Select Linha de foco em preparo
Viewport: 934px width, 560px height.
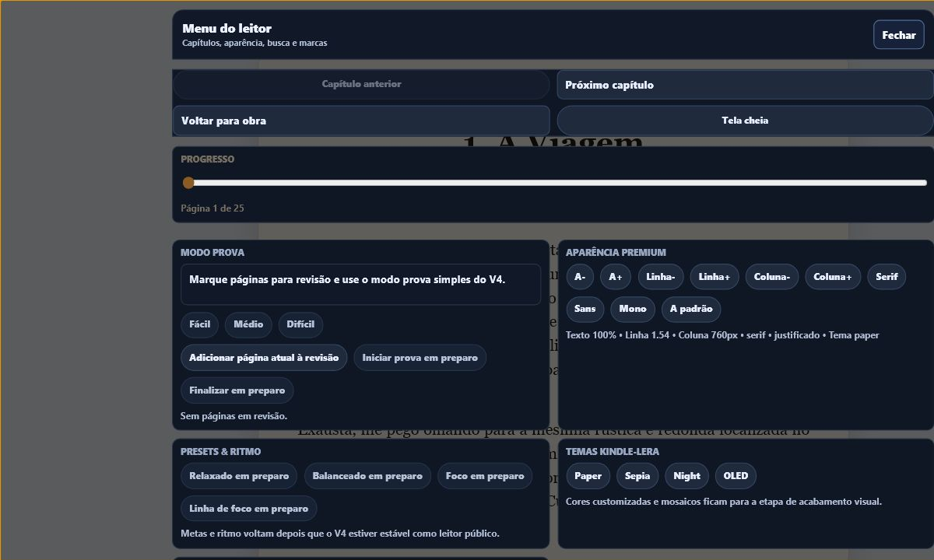click(x=249, y=509)
